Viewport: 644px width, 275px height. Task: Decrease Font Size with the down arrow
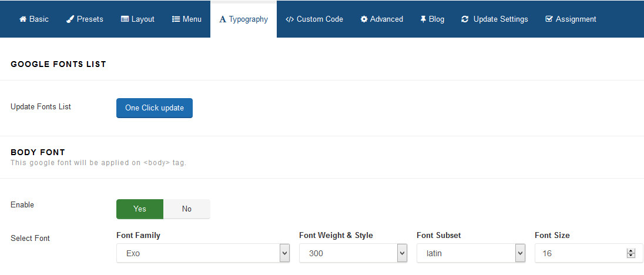click(631, 256)
